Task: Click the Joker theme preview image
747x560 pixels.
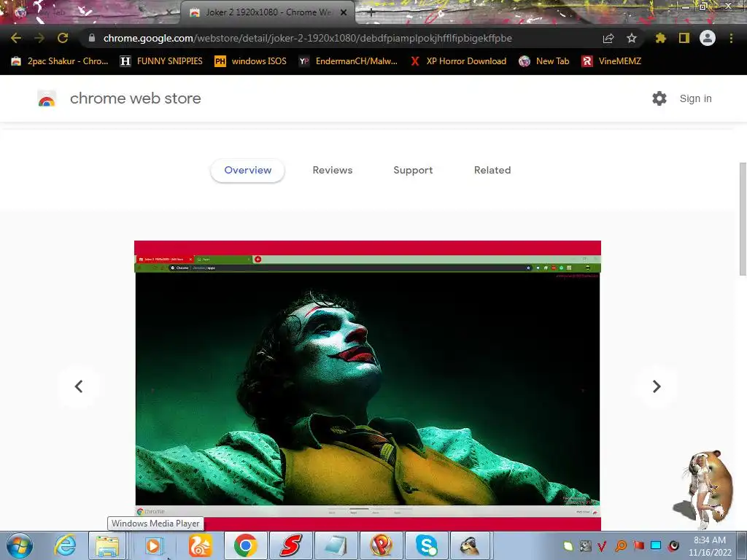Action: pos(368,385)
